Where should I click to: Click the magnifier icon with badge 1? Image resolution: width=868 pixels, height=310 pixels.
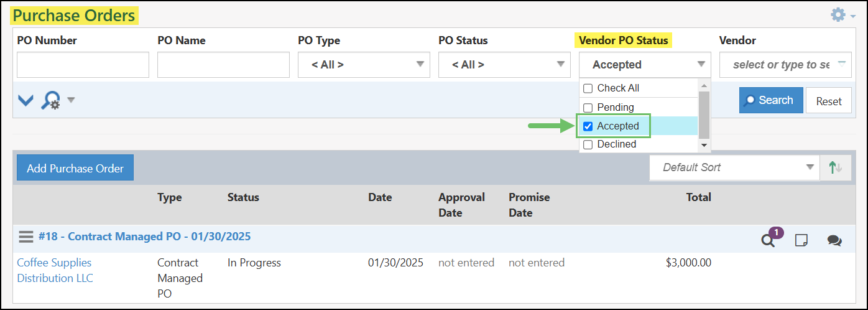click(769, 240)
